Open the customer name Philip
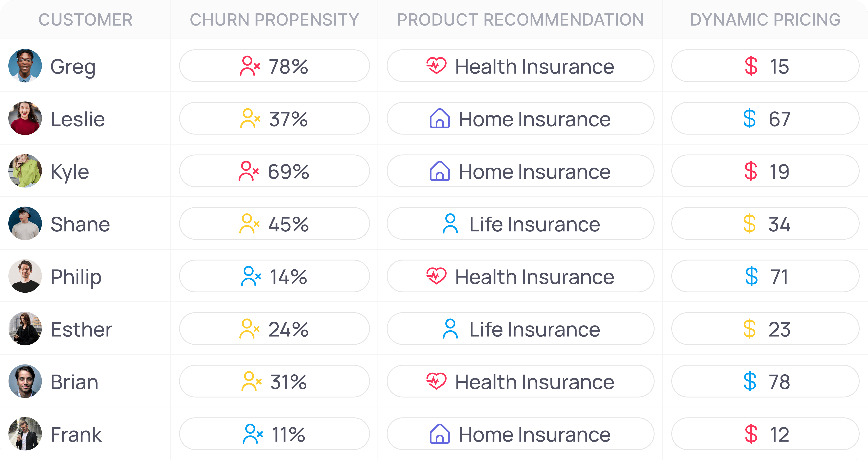 (76, 277)
